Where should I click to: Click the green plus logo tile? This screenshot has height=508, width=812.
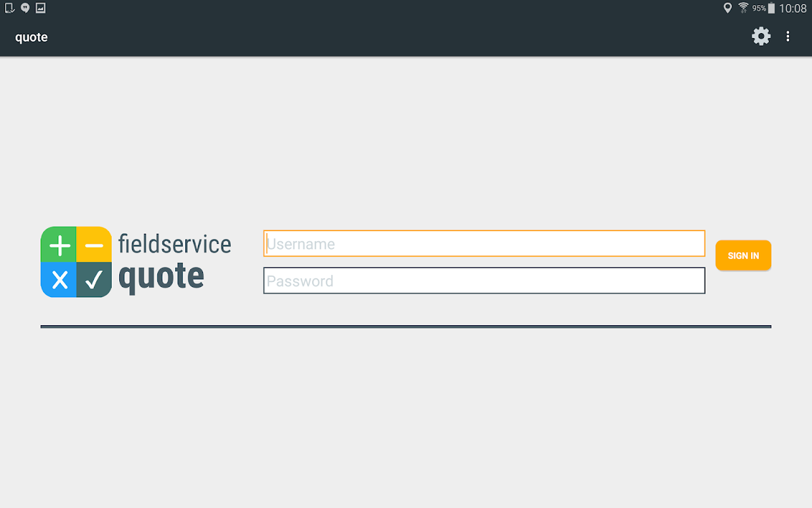59,245
